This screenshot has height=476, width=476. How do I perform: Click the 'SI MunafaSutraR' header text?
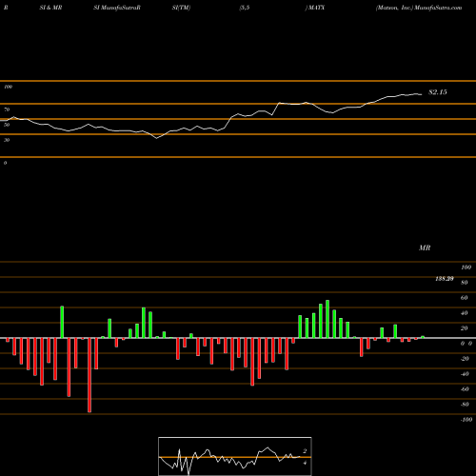pyautogui.click(x=117, y=8)
